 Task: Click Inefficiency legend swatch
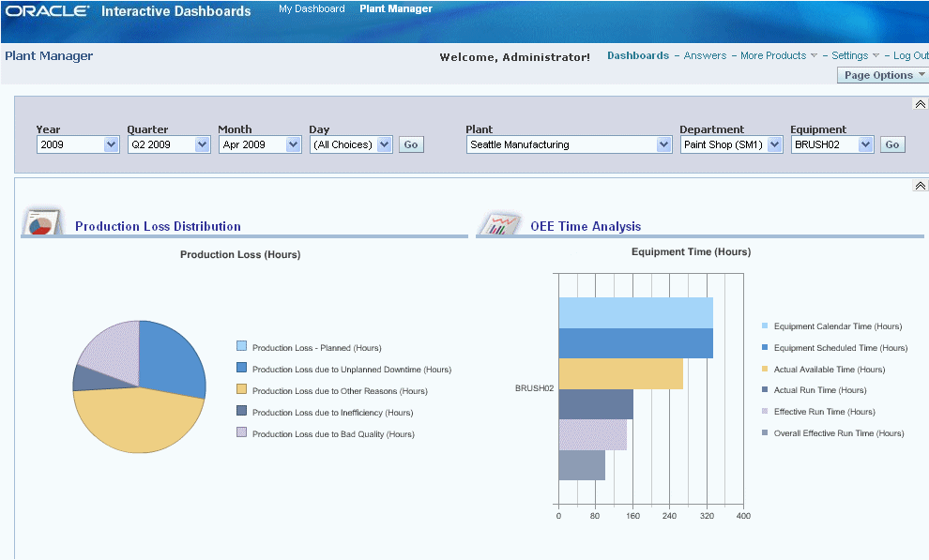(x=242, y=410)
